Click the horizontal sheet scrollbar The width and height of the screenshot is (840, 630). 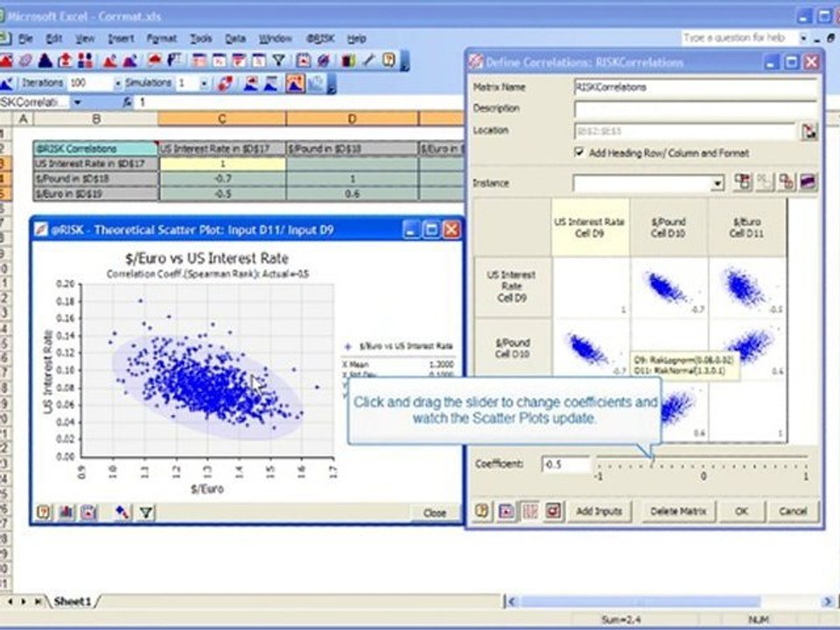pos(669,602)
